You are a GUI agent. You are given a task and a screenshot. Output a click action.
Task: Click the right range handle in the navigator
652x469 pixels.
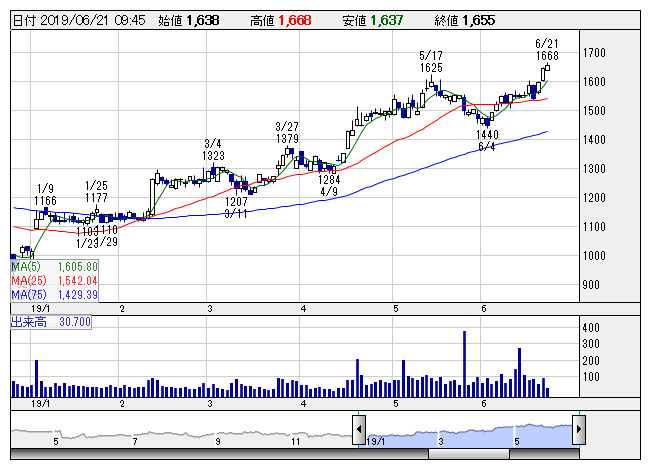(578, 430)
